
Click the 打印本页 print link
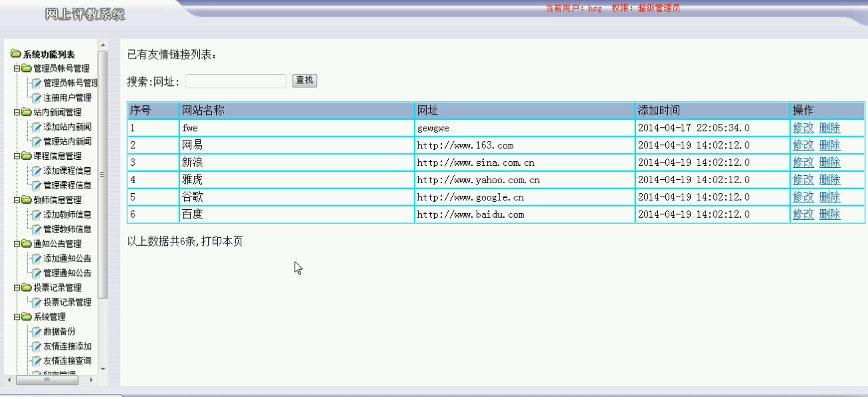tap(222, 241)
